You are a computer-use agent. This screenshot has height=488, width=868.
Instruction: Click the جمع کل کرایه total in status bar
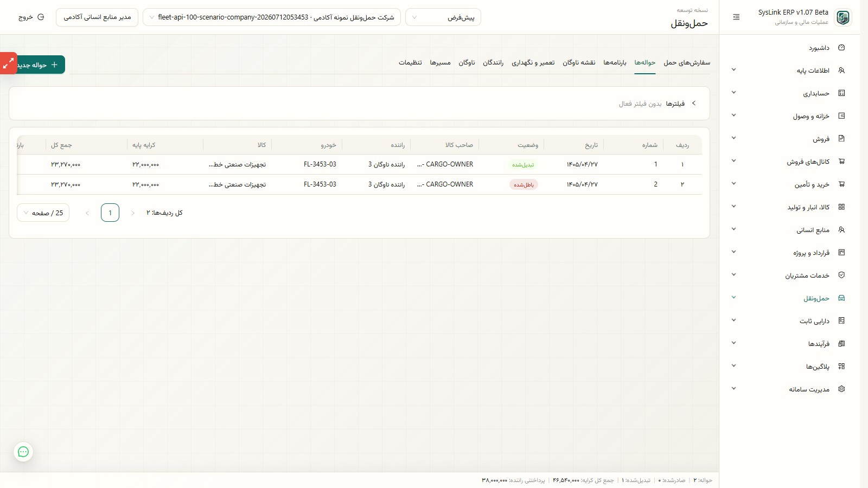(x=583, y=480)
